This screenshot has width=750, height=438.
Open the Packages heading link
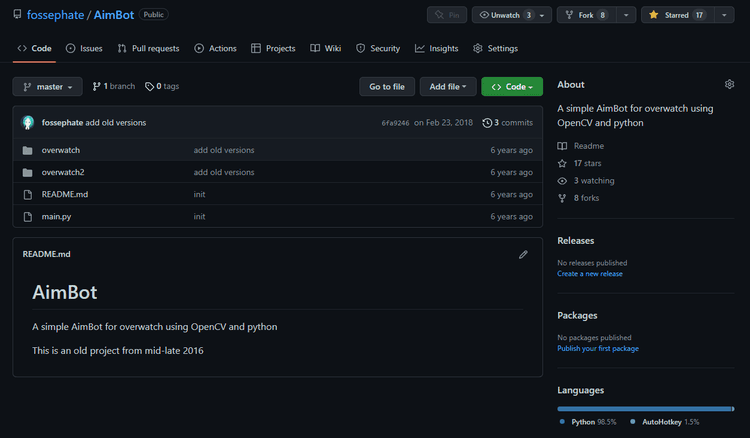click(577, 315)
